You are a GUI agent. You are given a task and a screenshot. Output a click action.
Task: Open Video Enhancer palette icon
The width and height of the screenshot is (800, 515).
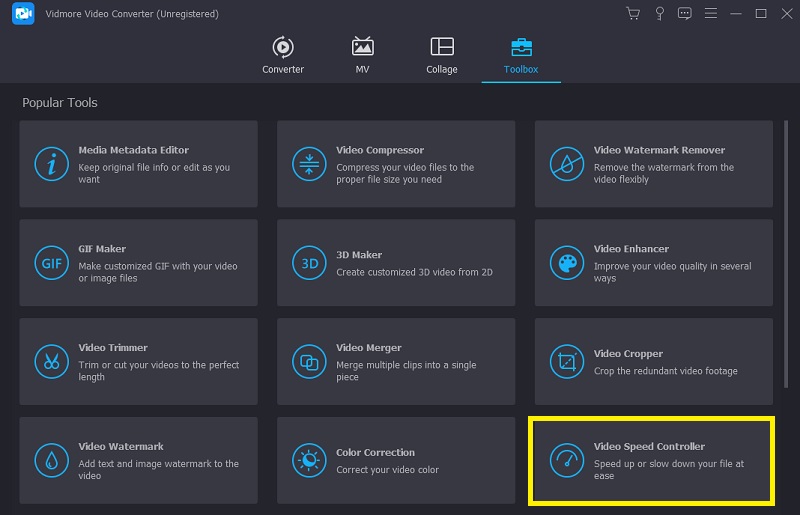click(567, 263)
